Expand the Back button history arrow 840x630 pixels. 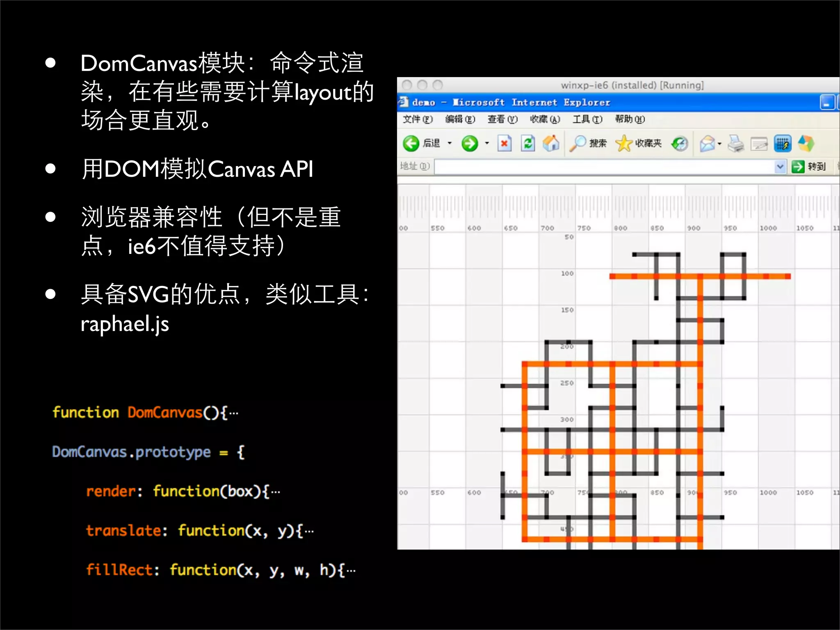click(x=450, y=143)
